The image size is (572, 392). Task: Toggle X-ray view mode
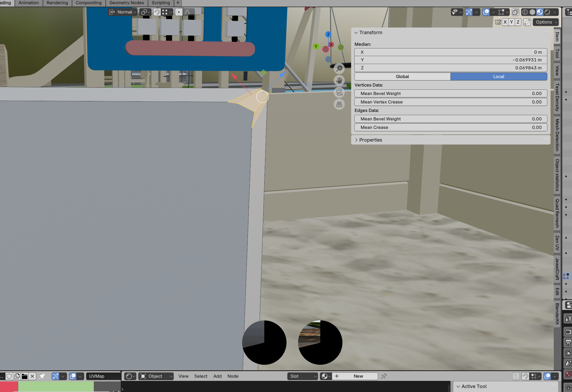point(515,12)
